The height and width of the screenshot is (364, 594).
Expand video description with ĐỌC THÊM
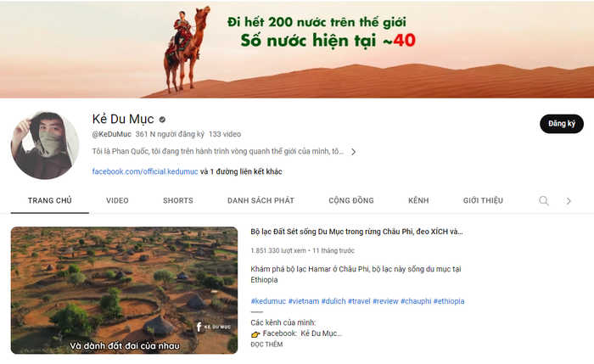pos(266,344)
